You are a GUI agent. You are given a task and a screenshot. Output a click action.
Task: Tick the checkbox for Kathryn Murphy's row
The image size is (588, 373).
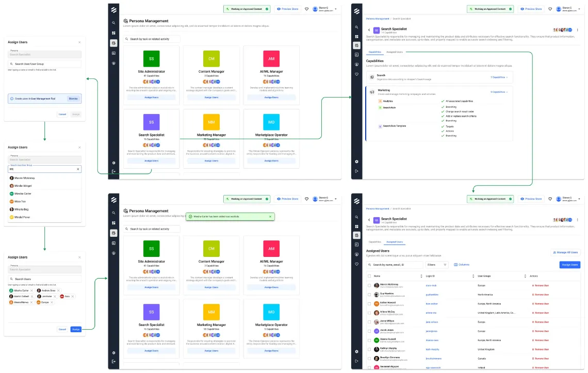pos(369,349)
